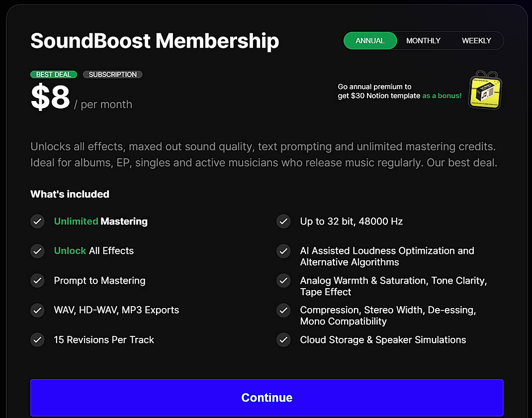Click the SUBSCRIPTION badge

pyautogui.click(x=113, y=74)
